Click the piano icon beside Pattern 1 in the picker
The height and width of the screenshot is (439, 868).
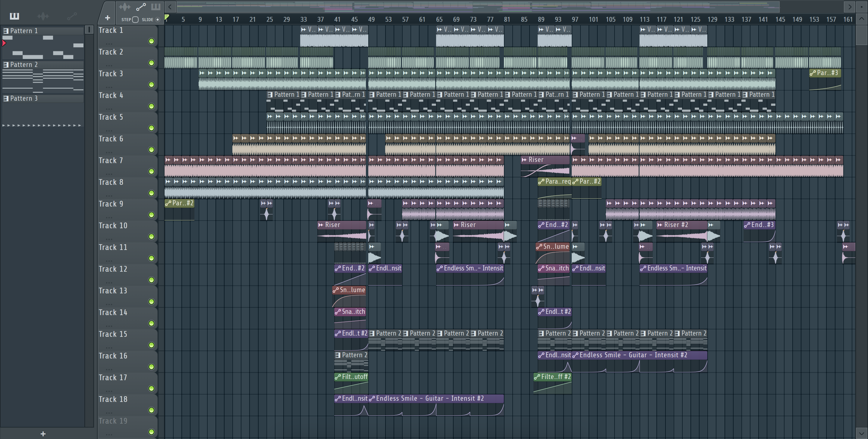[6, 31]
